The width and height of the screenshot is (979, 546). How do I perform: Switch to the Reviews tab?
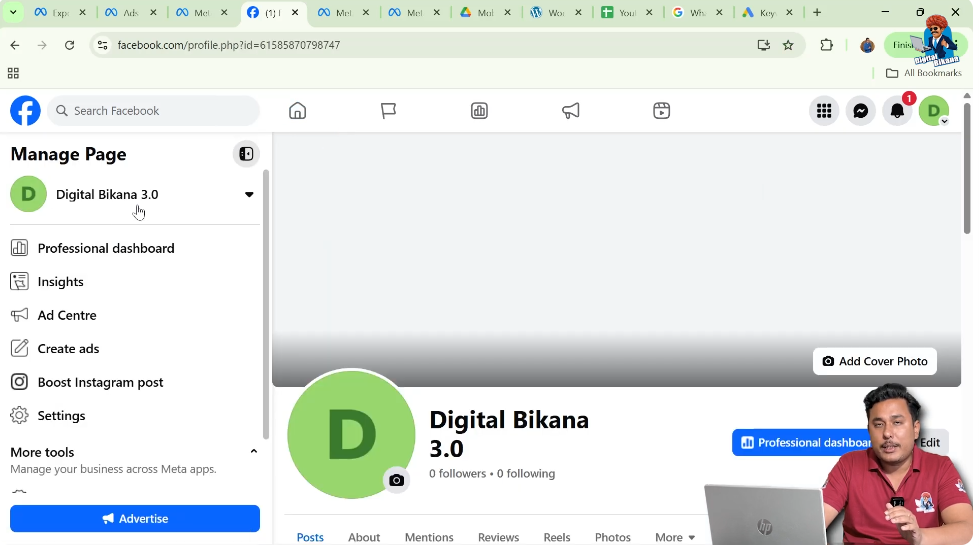click(x=498, y=537)
